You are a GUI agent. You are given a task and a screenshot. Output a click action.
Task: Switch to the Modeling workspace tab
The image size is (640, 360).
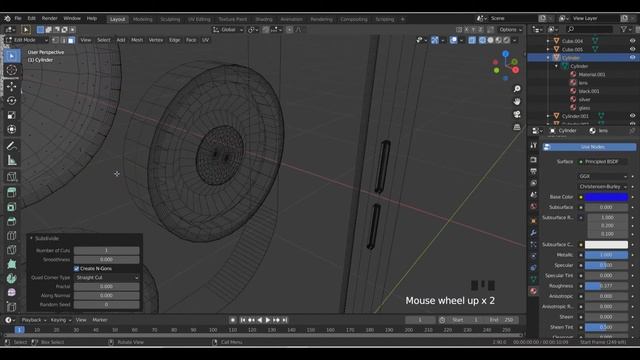142,19
